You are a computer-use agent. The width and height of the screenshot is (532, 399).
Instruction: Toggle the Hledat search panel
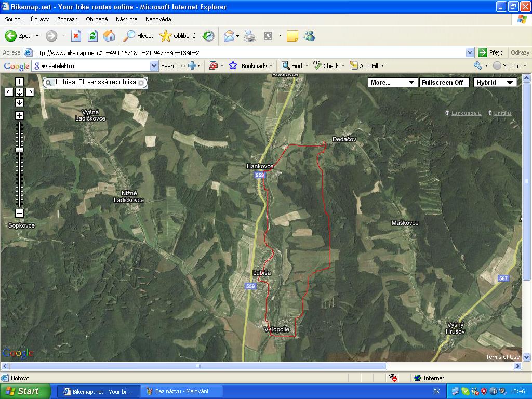click(x=138, y=36)
